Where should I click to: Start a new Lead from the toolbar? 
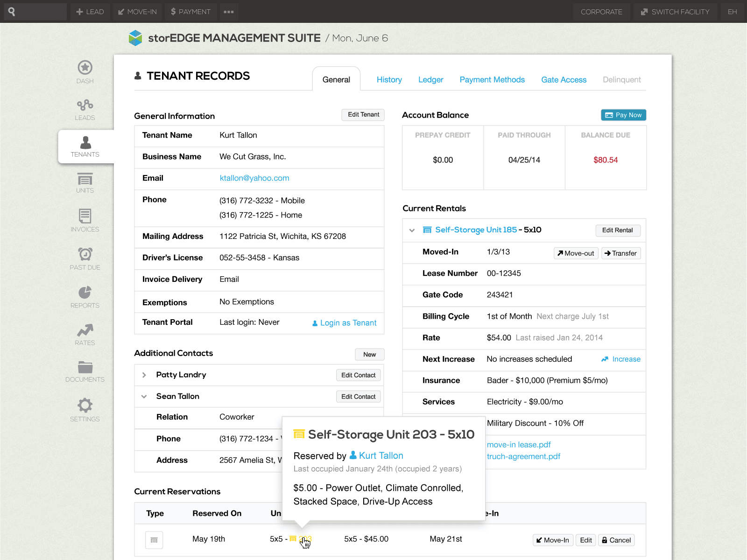90,12
